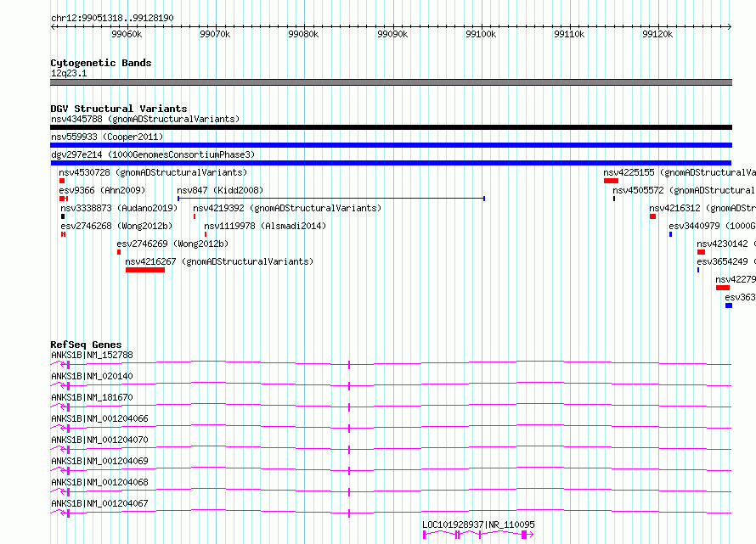The width and height of the screenshot is (756, 544).
Task: Click the LOC101928937 gene model glyph
Action: click(x=478, y=535)
